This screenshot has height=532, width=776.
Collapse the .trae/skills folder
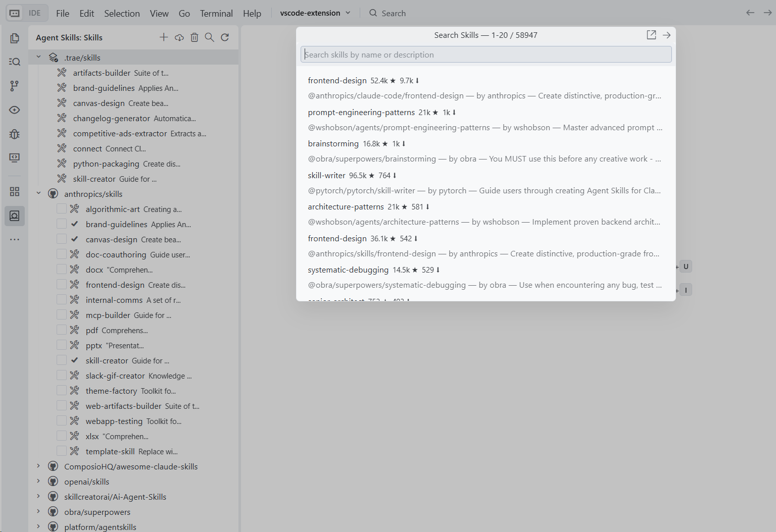[x=39, y=58]
